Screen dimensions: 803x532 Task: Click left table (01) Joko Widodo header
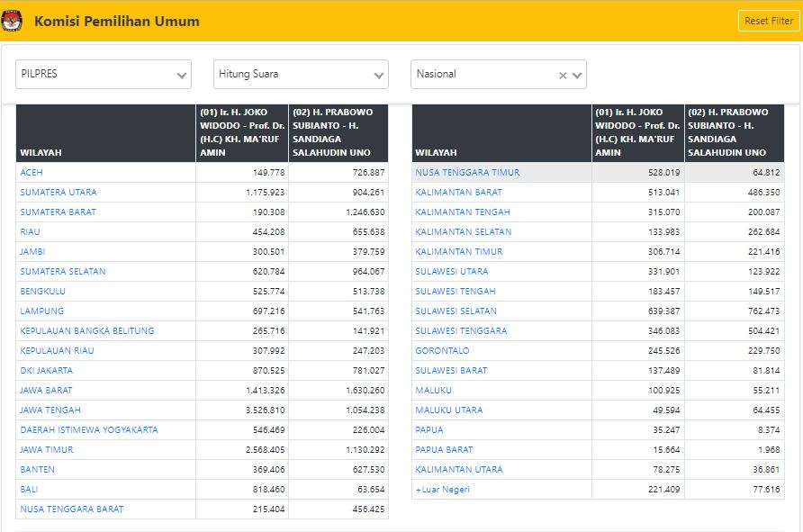click(242, 133)
